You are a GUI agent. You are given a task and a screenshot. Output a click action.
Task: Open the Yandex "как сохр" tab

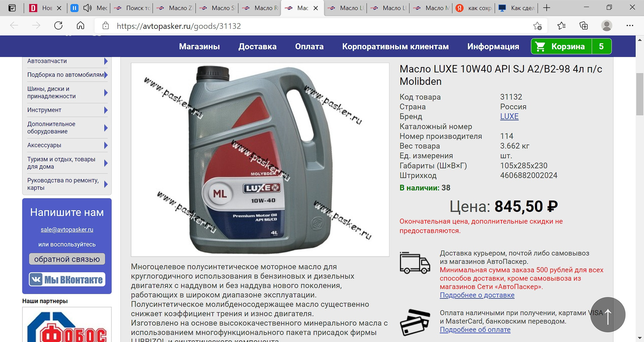474,8
